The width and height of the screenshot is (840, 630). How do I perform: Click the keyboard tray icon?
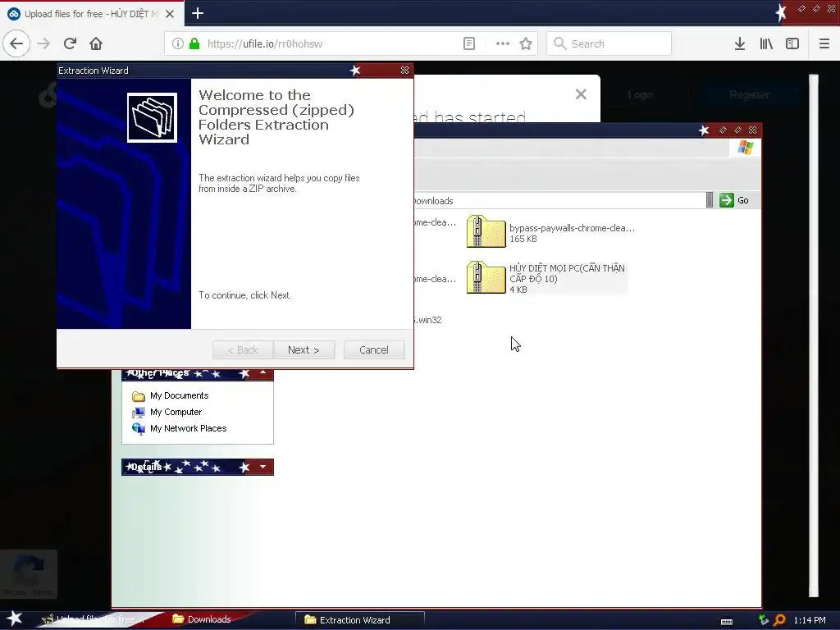[x=727, y=621]
